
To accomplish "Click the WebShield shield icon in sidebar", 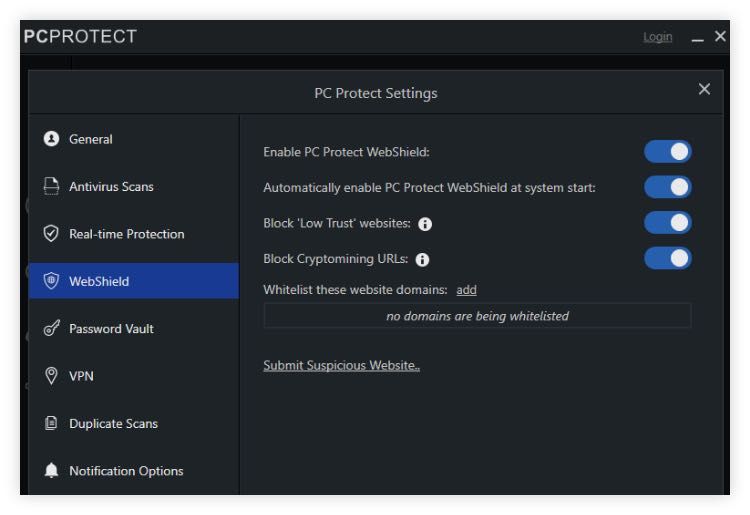I will pyautogui.click(x=52, y=281).
